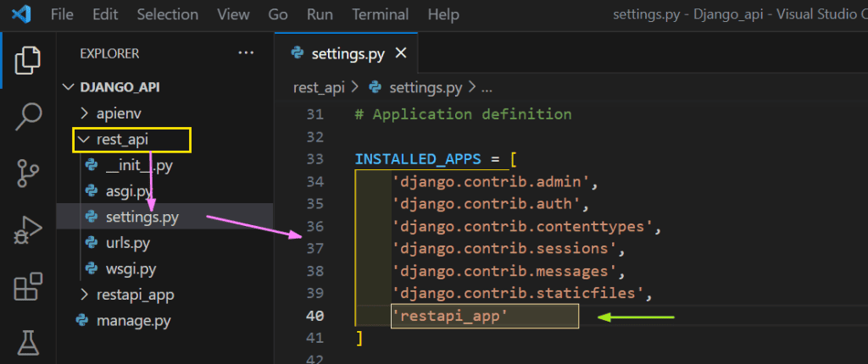Open the Run and Debug icon
Image resolution: width=868 pixels, height=364 pixels.
[28, 230]
